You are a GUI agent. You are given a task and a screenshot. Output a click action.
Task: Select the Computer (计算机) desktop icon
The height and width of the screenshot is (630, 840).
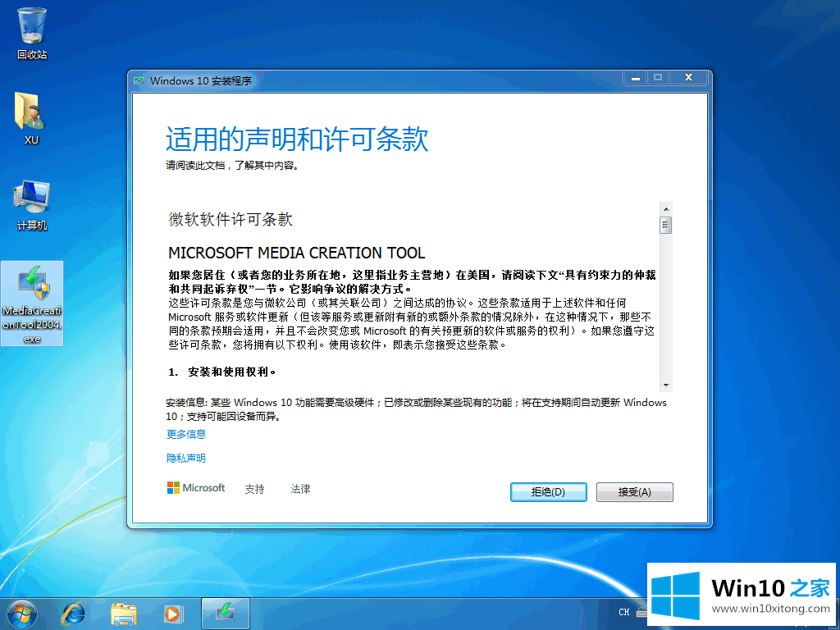click(32, 205)
